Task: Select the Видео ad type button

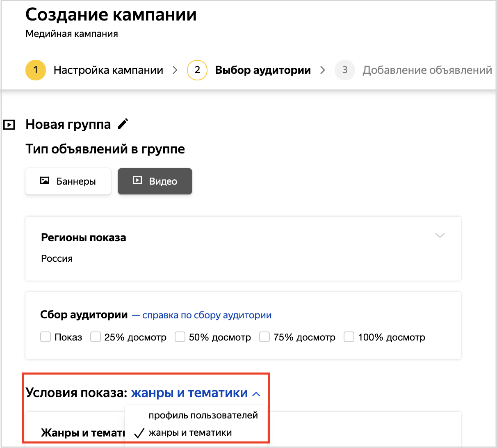Action: (x=155, y=181)
